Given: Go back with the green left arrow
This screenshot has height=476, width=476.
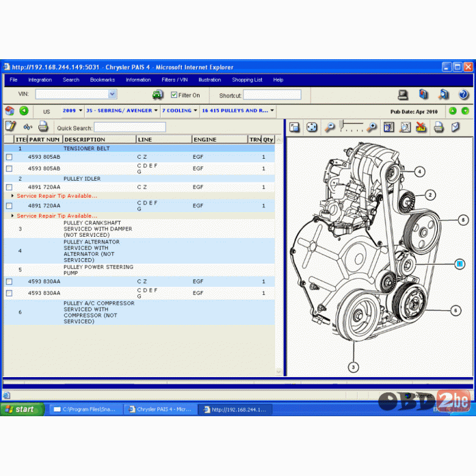Looking at the screenshot, I should pos(24,111).
